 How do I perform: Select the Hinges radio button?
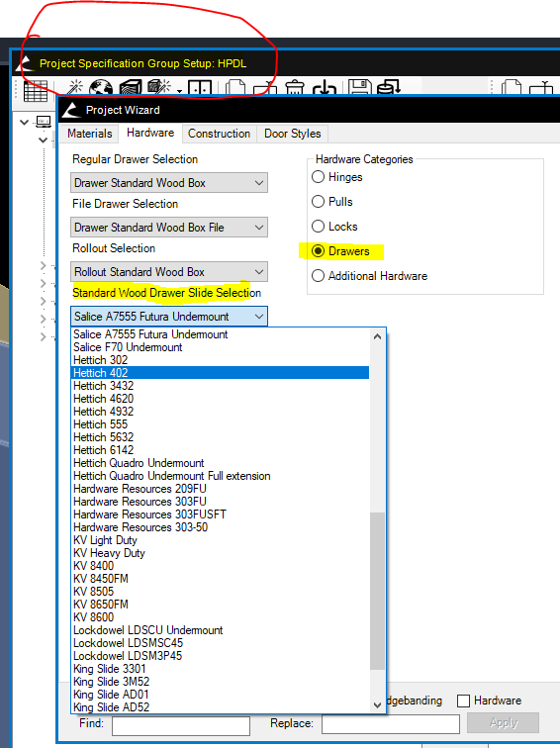coord(318,177)
